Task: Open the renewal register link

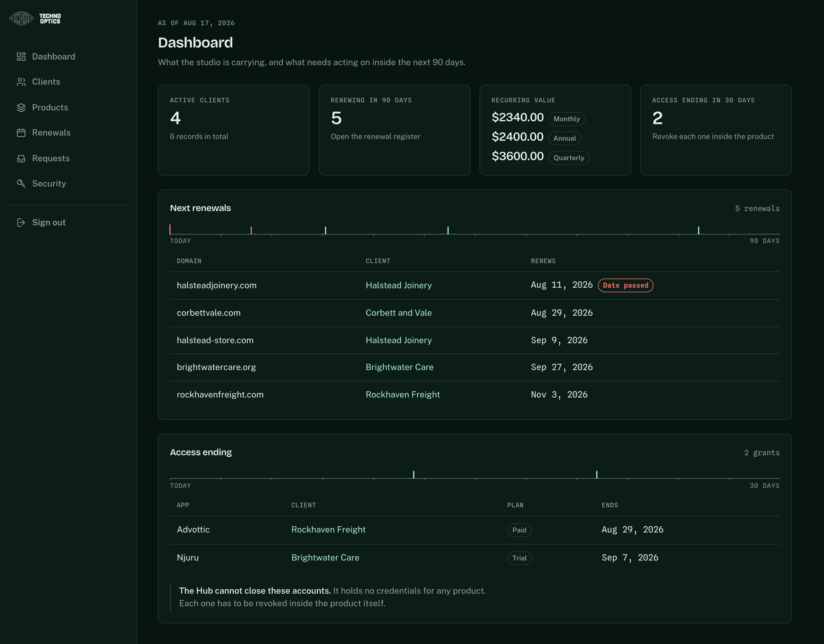Action: click(375, 136)
